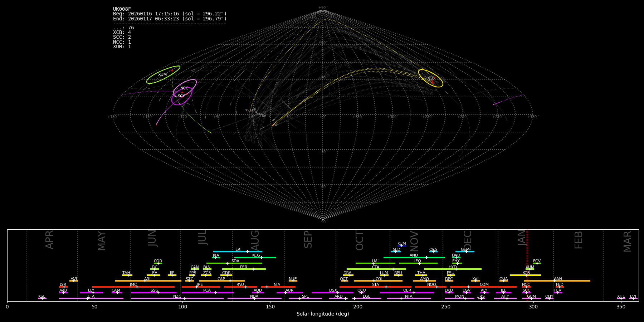
Task: Click the KSE shower bar
Action: pos(42,298)
